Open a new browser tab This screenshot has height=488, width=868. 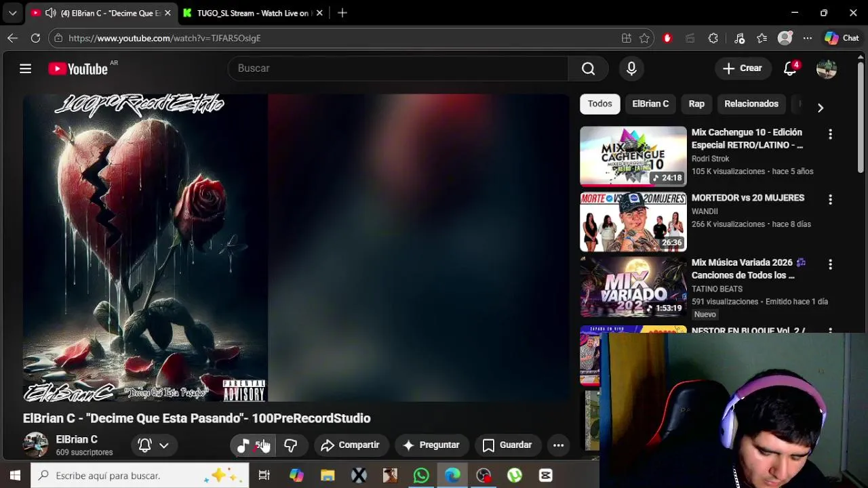point(342,13)
